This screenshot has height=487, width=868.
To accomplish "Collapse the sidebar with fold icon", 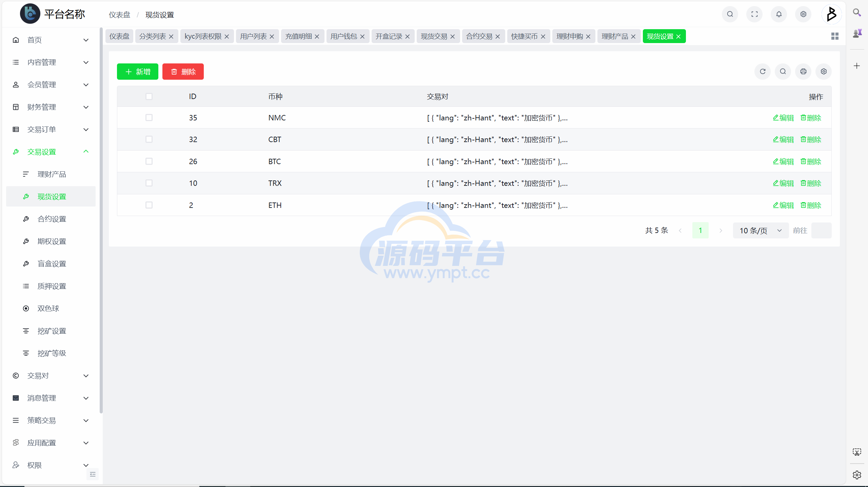I will (93, 474).
